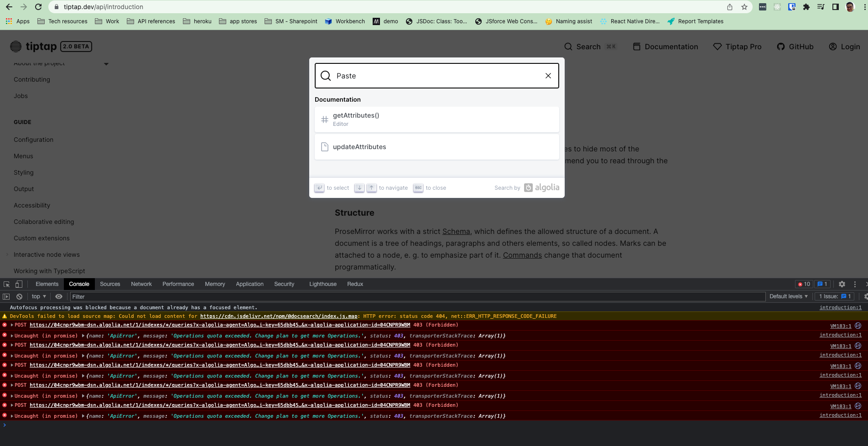Show the console sidebar toggle icon

[6, 296]
